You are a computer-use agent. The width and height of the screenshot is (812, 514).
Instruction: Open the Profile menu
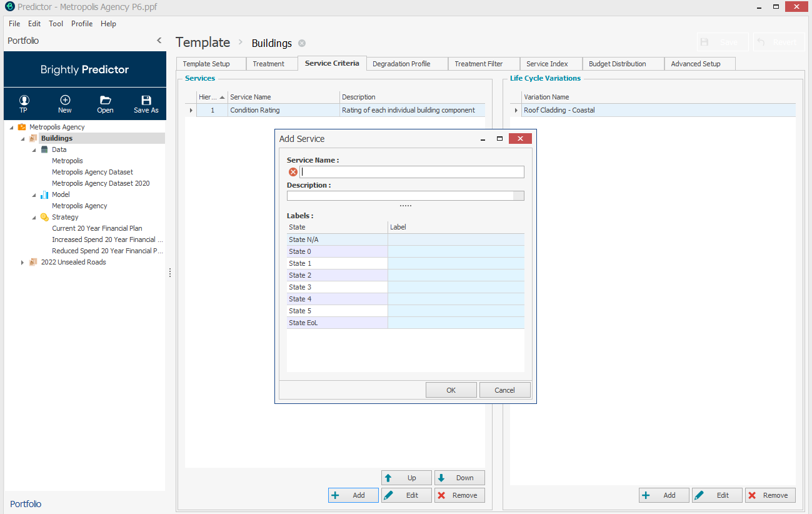[82, 24]
